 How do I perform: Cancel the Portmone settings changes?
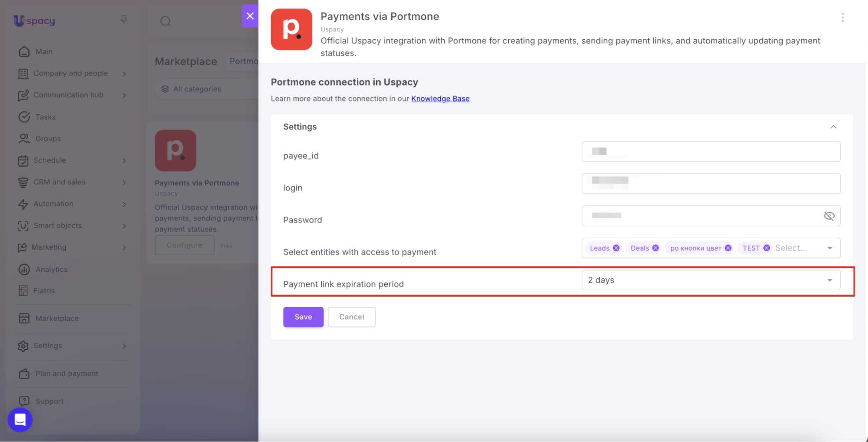(x=351, y=317)
